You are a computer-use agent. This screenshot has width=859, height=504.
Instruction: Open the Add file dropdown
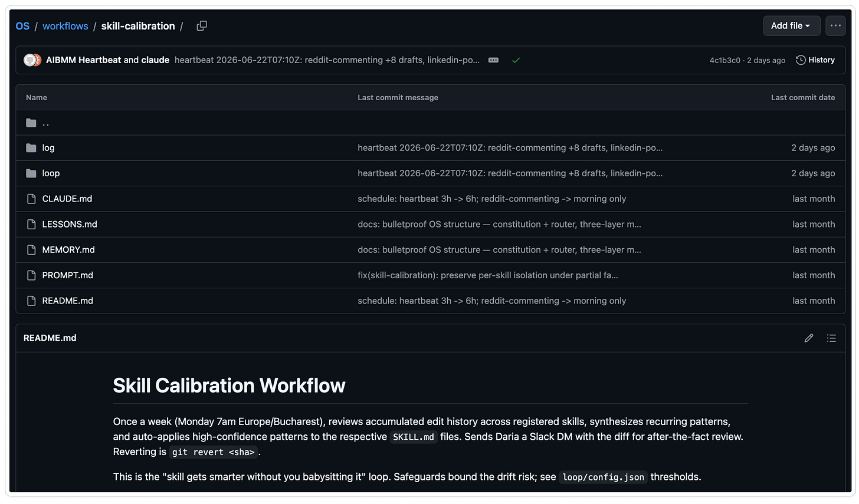pyautogui.click(x=791, y=26)
